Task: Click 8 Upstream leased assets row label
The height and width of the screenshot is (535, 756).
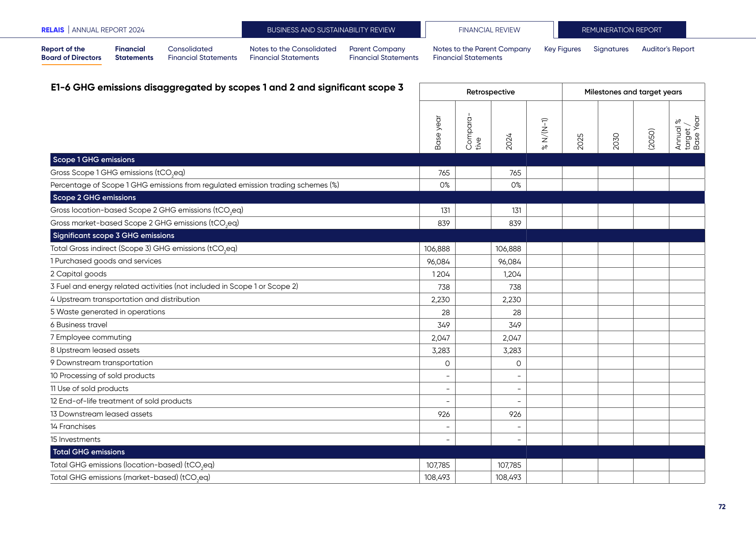Action: click(x=95, y=350)
